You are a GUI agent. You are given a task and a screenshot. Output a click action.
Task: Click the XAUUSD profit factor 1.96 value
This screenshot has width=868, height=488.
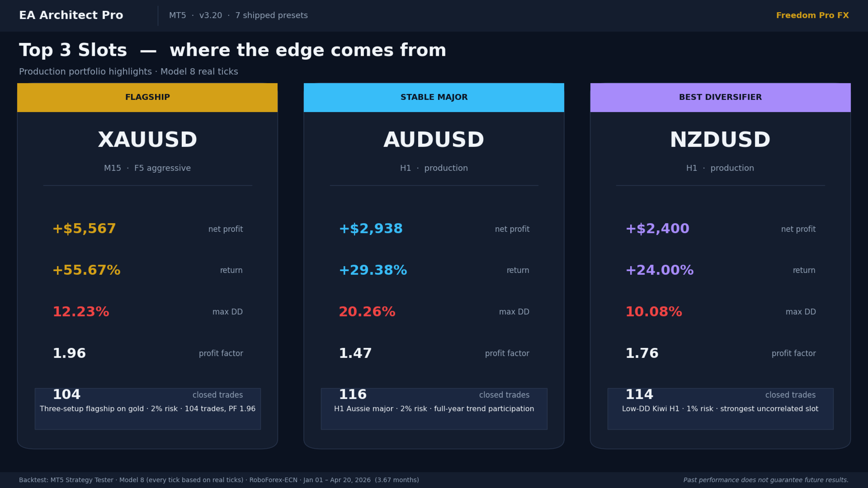tap(69, 353)
